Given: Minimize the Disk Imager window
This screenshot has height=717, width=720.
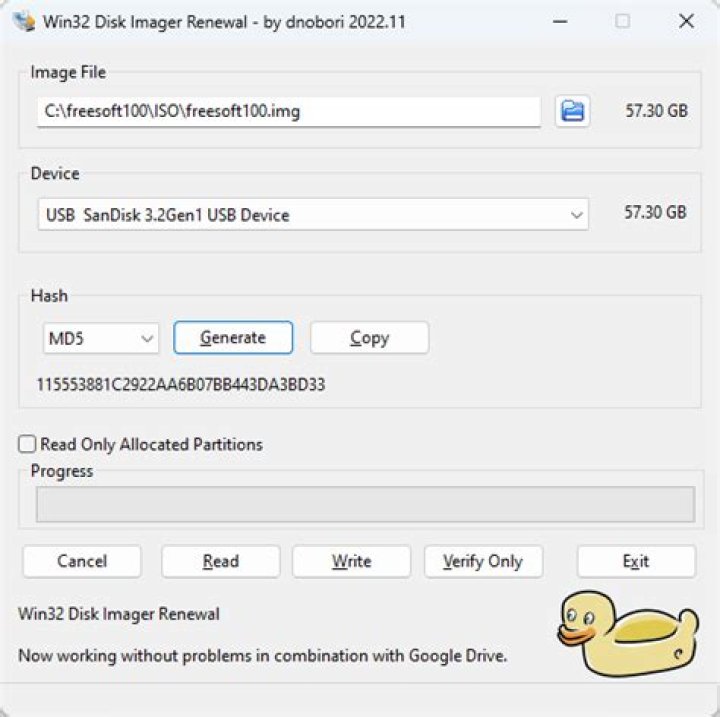Looking at the screenshot, I should [x=560, y=21].
